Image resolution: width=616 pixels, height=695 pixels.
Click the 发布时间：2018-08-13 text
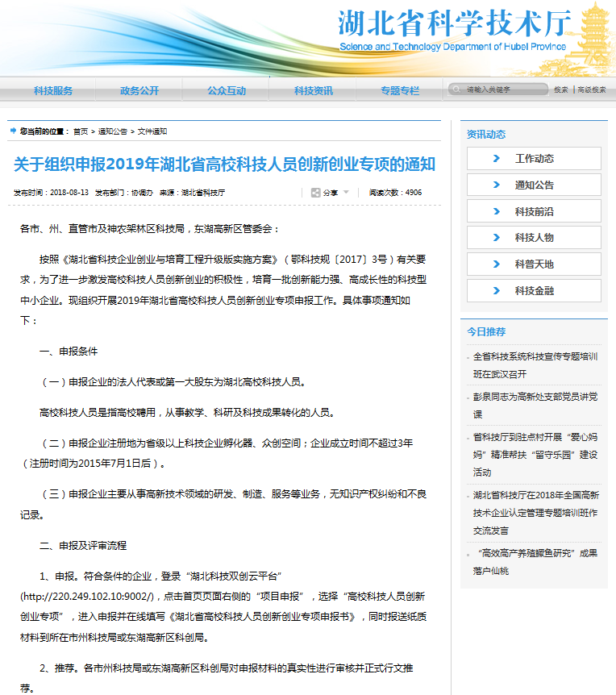click(x=51, y=193)
